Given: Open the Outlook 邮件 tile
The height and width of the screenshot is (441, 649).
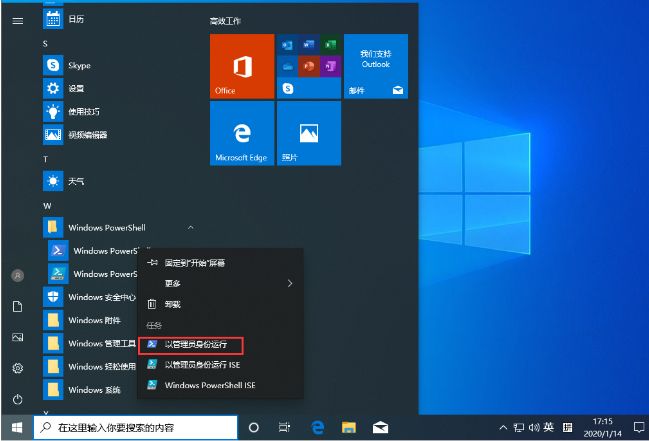Looking at the screenshot, I should [376, 66].
